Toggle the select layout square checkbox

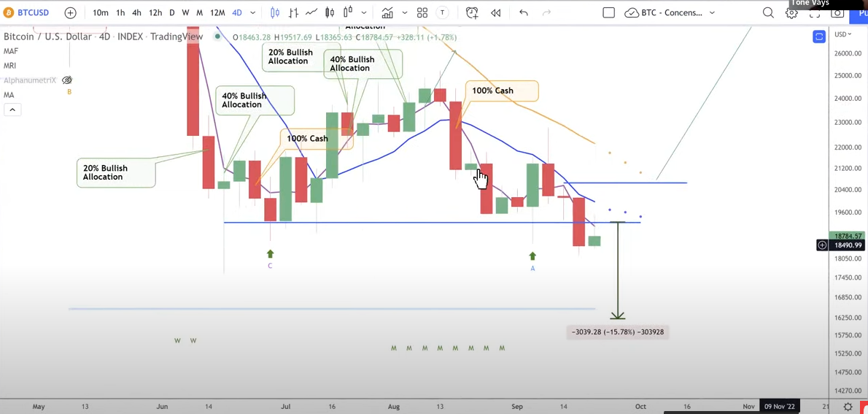tap(608, 12)
